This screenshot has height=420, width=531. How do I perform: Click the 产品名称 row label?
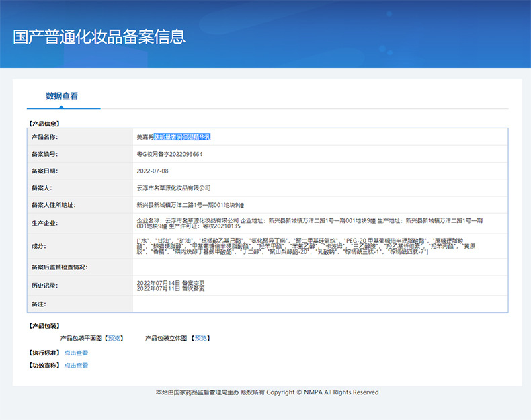[45, 137]
